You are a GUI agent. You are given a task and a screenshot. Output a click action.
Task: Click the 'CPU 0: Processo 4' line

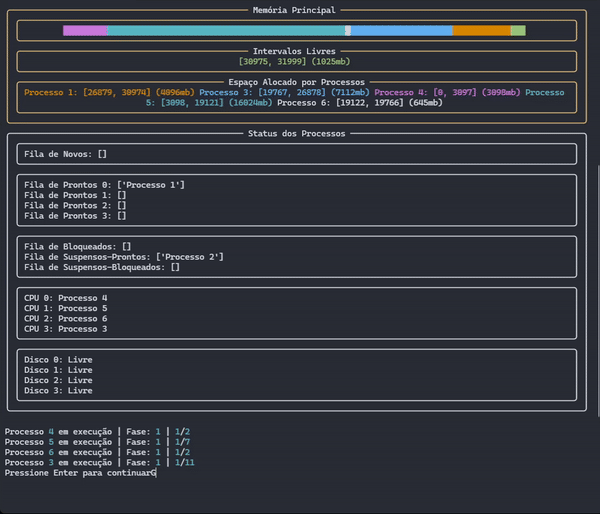click(66, 298)
